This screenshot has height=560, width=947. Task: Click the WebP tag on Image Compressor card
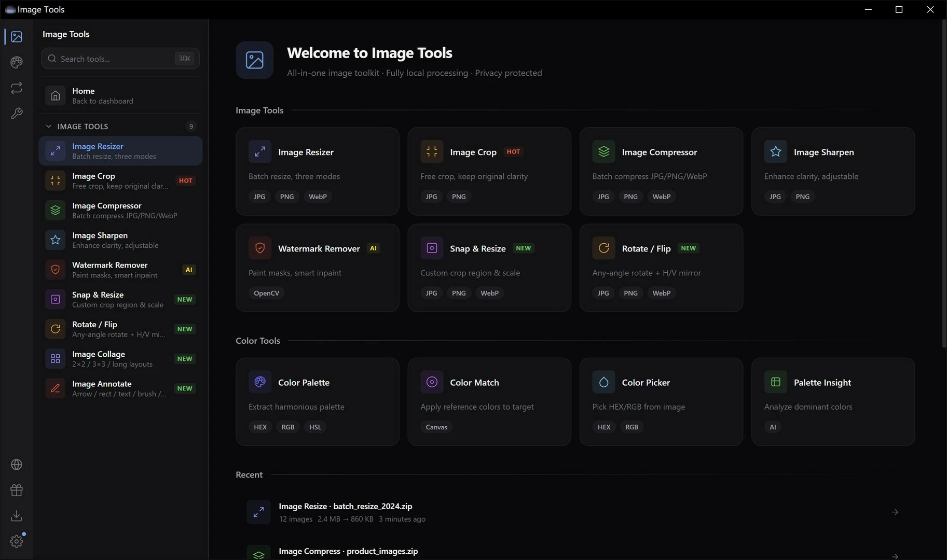(661, 197)
